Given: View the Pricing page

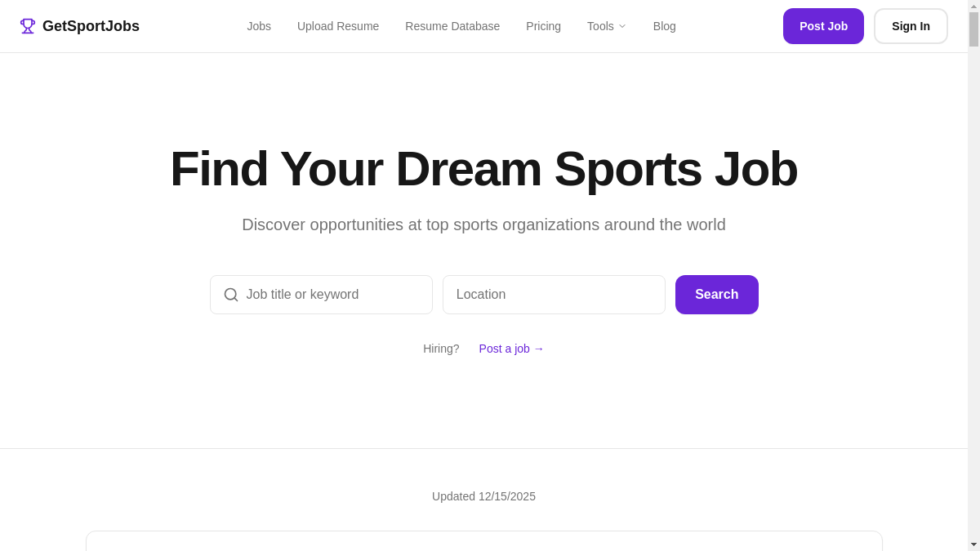Looking at the screenshot, I should pos(543,26).
